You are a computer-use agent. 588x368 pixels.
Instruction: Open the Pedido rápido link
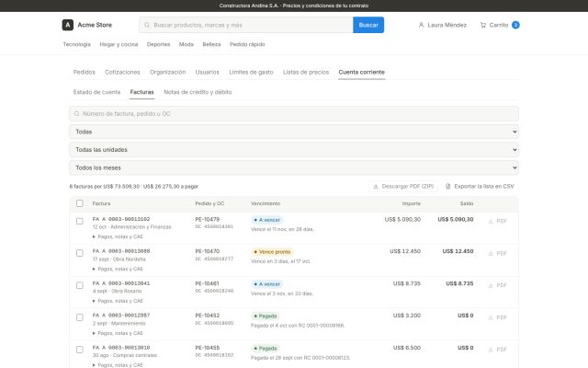[247, 44]
